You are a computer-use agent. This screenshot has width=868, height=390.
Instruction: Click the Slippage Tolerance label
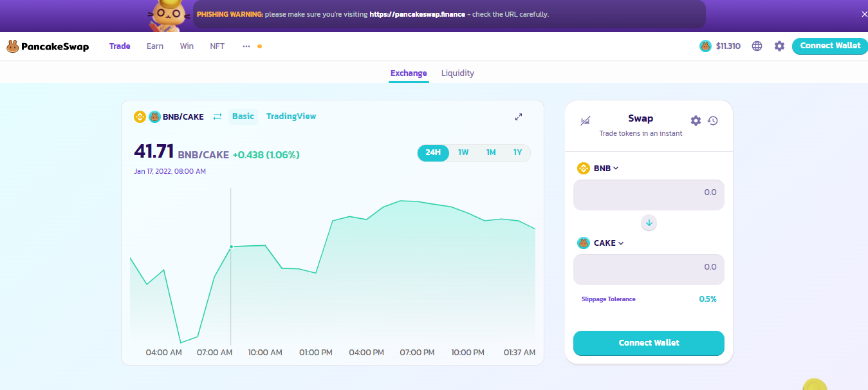(x=608, y=299)
